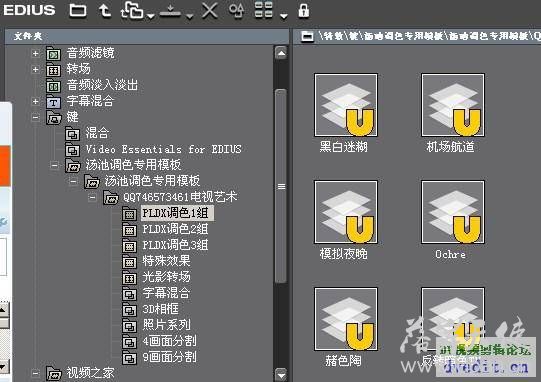Select the 9画面分割 tree item
This screenshot has height=382, width=541.
coord(169,357)
